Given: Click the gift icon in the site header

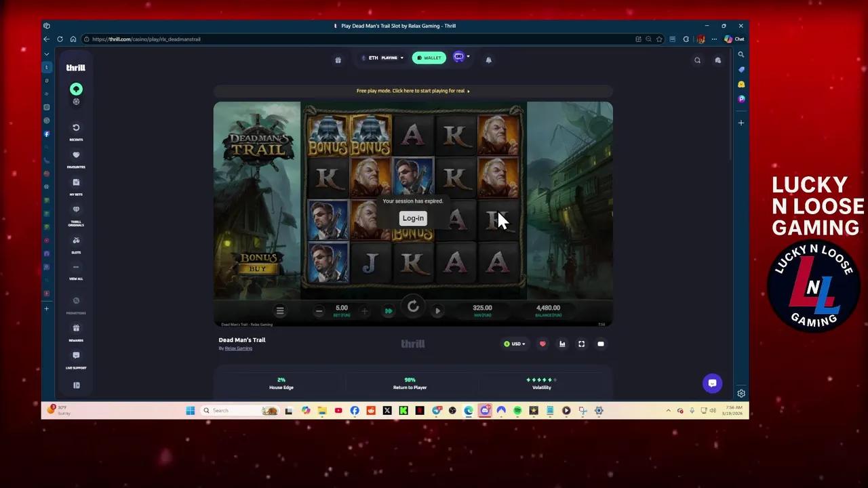Looking at the screenshot, I should [338, 60].
